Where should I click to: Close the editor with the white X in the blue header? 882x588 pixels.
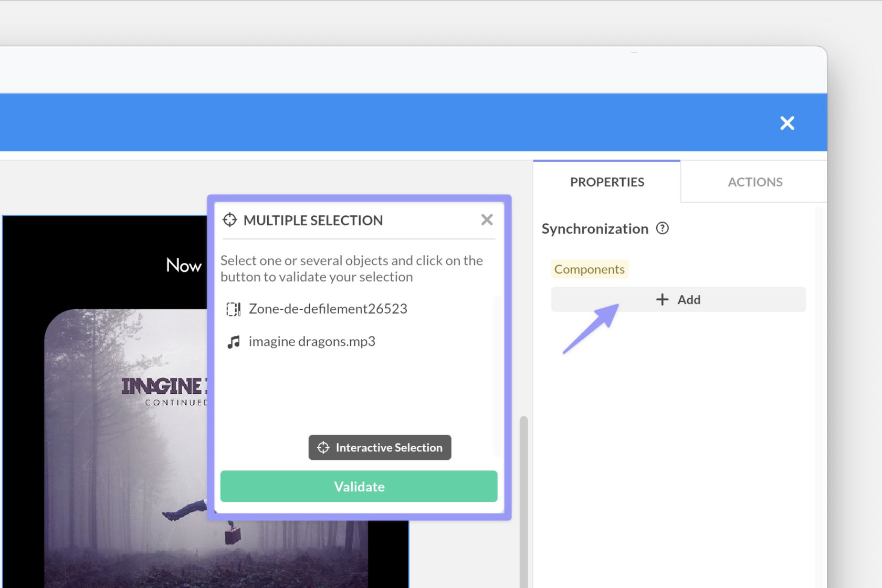pyautogui.click(x=787, y=123)
